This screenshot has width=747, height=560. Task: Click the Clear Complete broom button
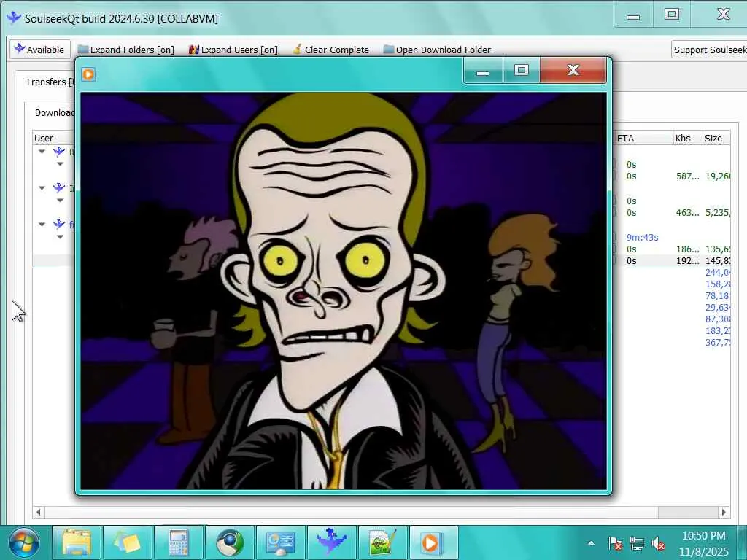330,50
